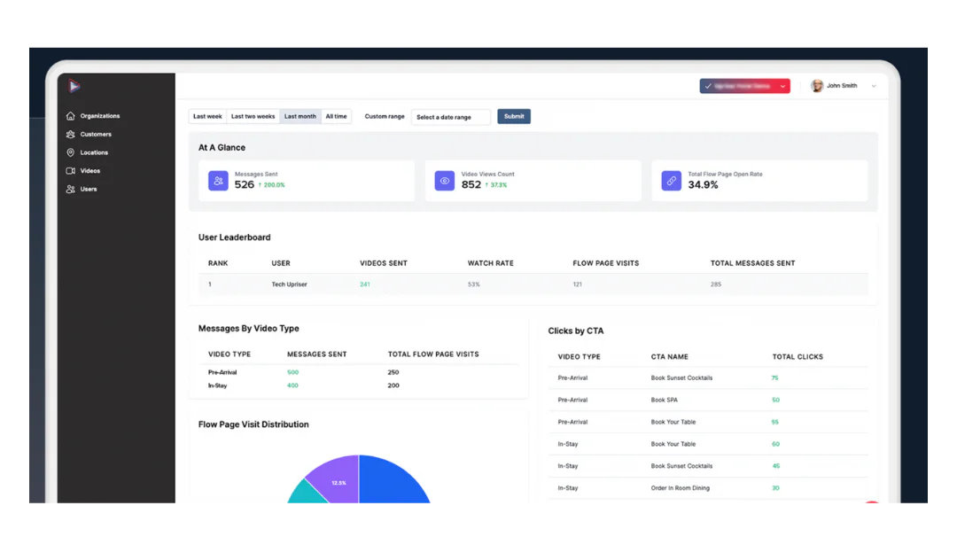This screenshot has width=957, height=560.
Task: Click the 30 total clicks value
Action: click(x=775, y=488)
